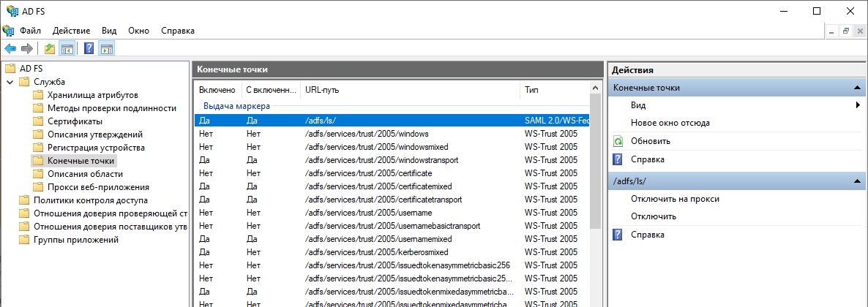Open the Действие menu
The height and width of the screenshot is (307, 868).
coord(71,31)
